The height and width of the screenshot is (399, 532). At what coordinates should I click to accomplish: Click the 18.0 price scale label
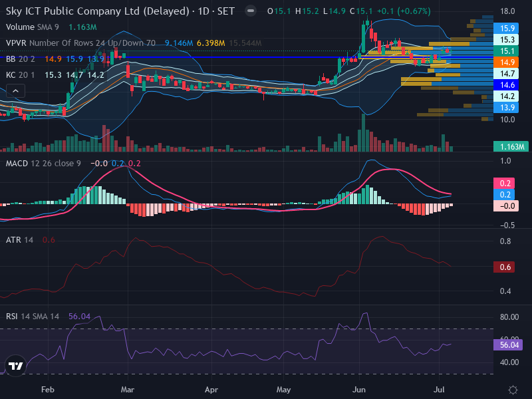click(x=507, y=11)
